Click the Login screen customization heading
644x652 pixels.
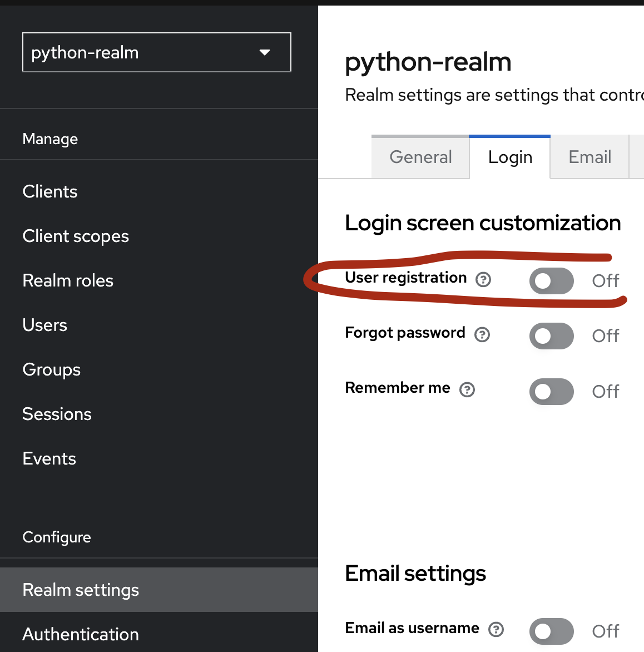point(483,223)
